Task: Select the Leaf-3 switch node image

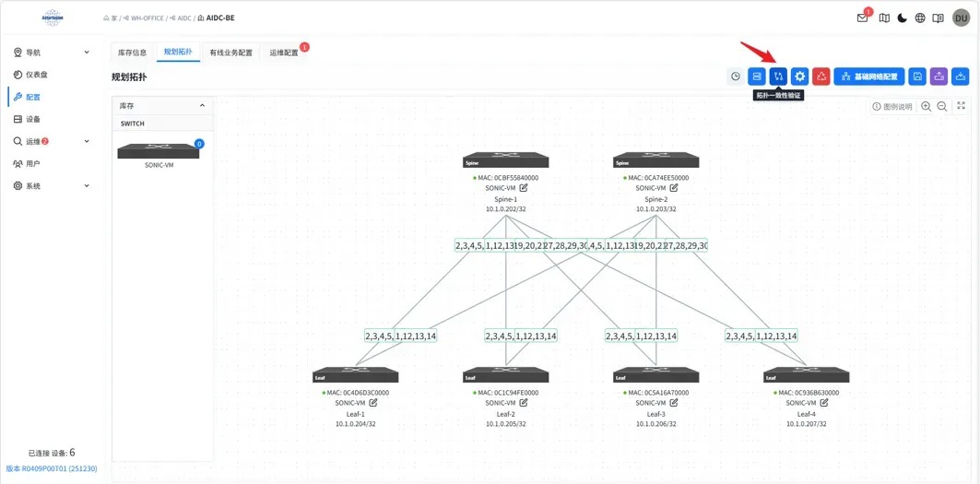Action: pos(656,375)
